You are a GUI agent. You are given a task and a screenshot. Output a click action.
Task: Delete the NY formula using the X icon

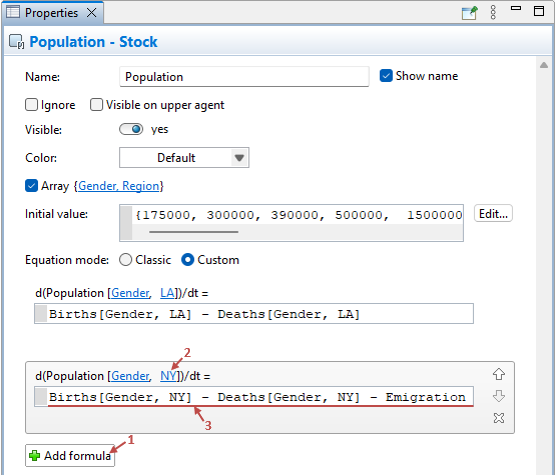point(499,418)
